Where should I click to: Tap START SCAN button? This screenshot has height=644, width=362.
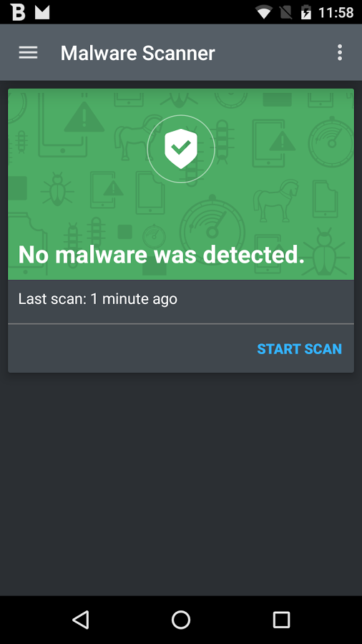299,348
